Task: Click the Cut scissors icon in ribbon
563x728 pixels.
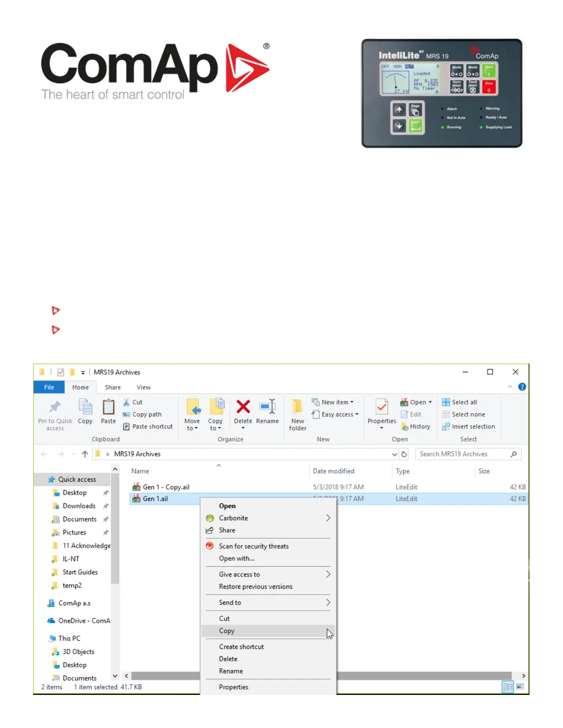Action: pyautogui.click(x=126, y=402)
